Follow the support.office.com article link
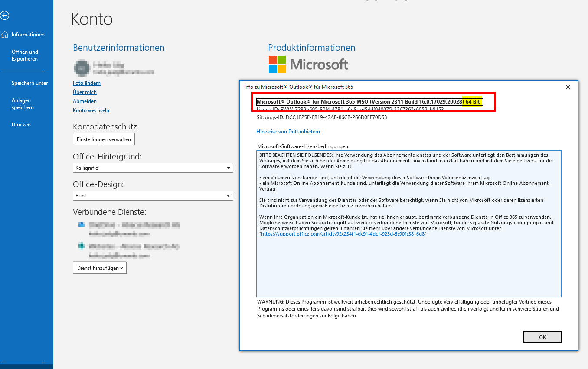This screenshot has height=369, width=588. (x=343, y=234)
